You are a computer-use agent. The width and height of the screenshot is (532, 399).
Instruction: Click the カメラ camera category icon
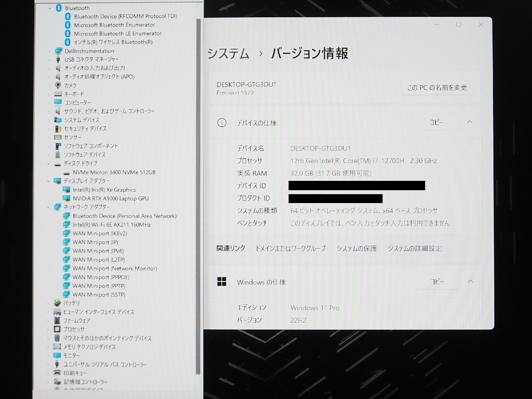click(58, 85)
